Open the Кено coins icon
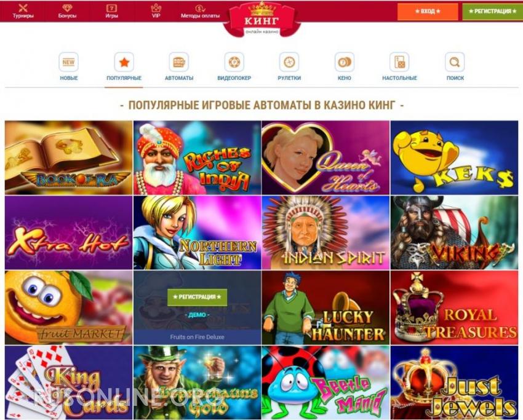This screenshot has width=523, height=420. click(x=344, y=62)
